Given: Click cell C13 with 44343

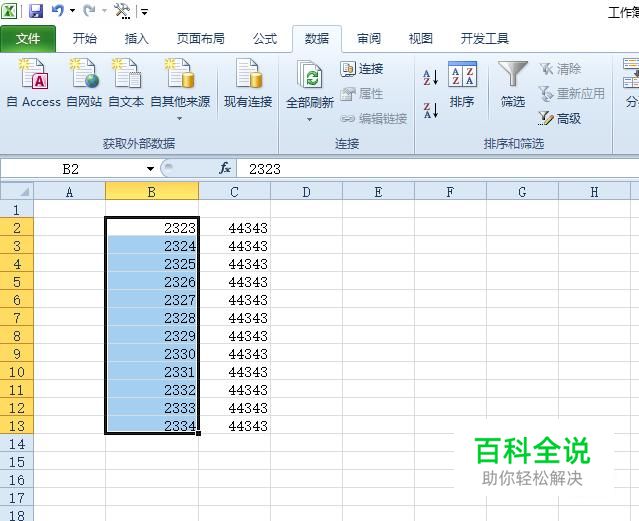Looking at the screenshot, I should [234, 425].
